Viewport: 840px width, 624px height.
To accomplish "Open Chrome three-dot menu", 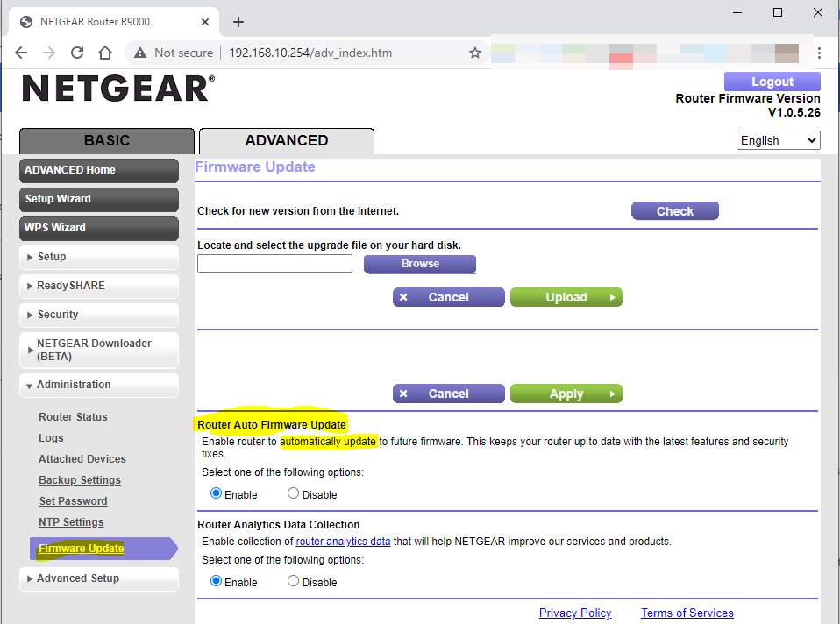I will (819, 53).
